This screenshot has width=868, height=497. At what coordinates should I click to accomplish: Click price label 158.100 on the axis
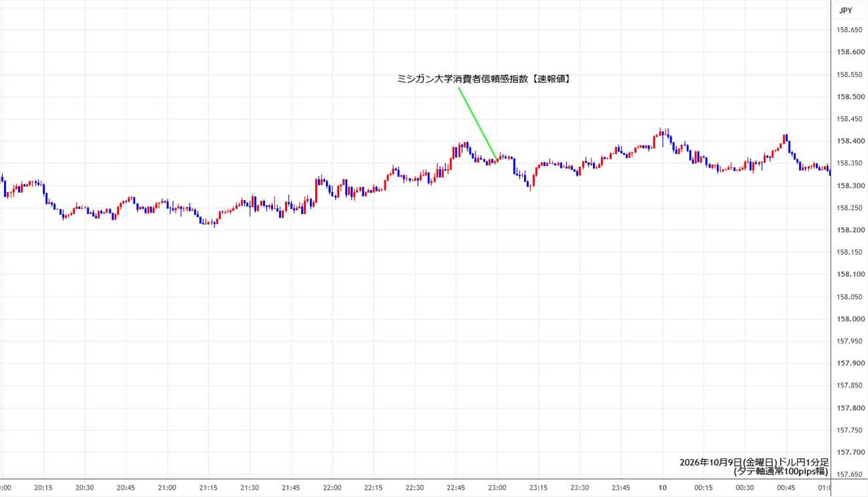point(849,275)
